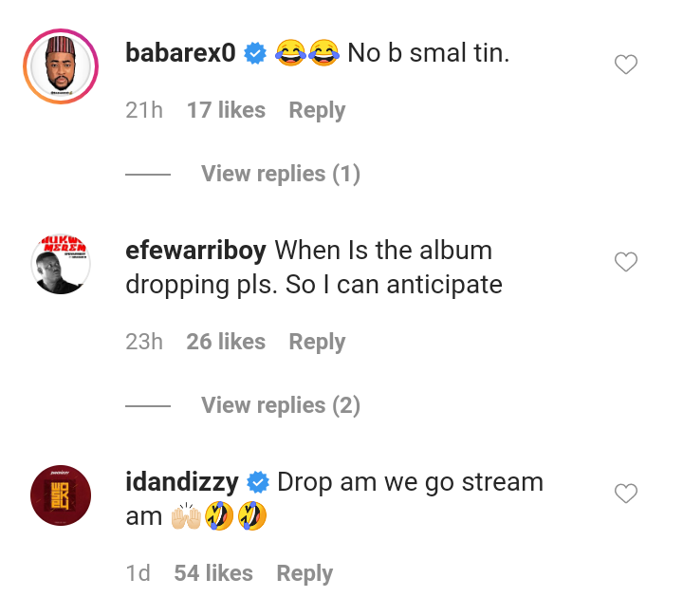Like babarex0's comment with the heart

pos(626,65)
